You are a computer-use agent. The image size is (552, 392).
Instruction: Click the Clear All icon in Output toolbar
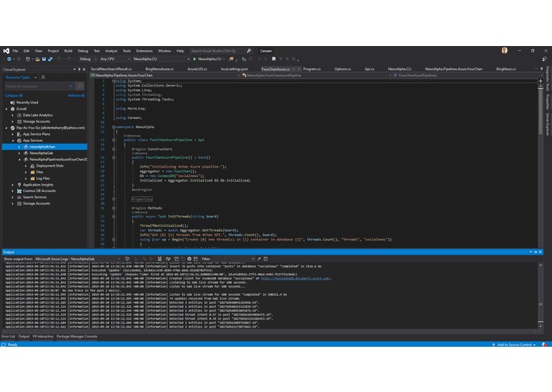160,259
